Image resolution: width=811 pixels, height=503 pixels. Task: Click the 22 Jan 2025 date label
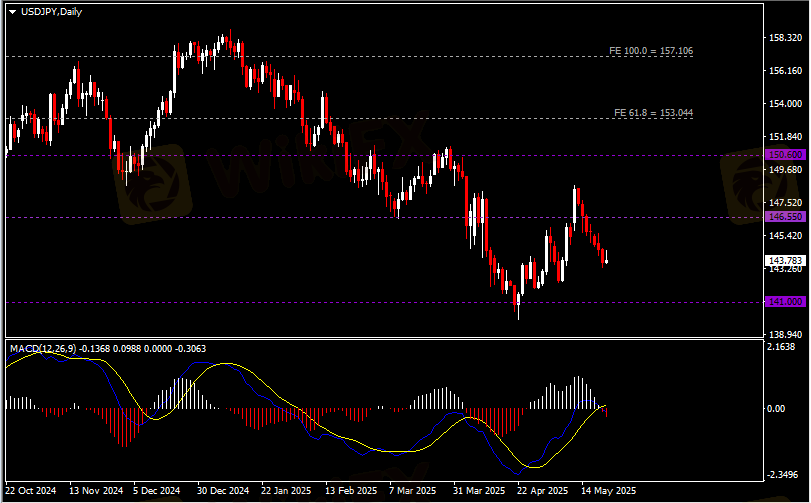point(286,490)
